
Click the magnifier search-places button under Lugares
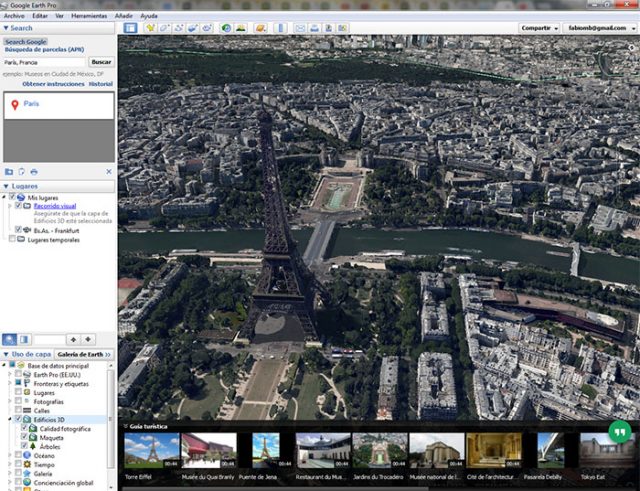coord(9,339)
